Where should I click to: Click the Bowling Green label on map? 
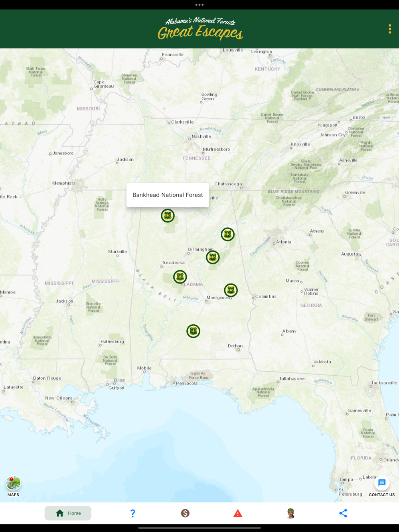pos(209,97)
